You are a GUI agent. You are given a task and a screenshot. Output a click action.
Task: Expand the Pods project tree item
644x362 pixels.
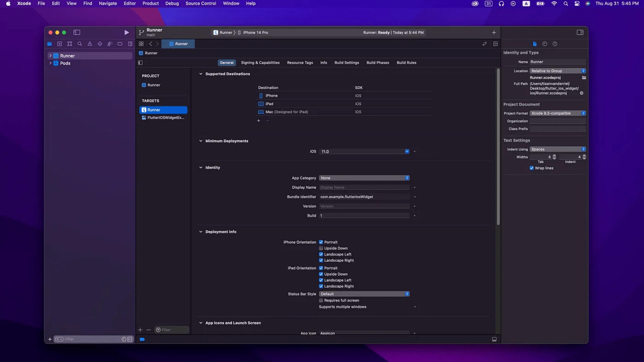(50, 63)
